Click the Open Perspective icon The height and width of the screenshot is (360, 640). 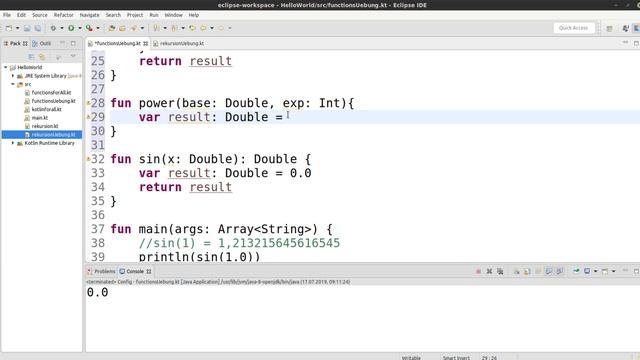coord(609,28)
